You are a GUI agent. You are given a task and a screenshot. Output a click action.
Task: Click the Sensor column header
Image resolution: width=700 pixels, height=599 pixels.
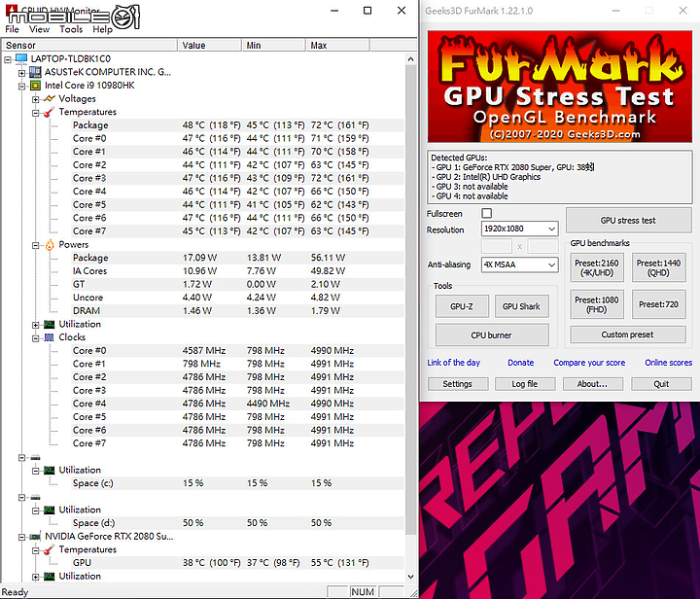click(x=89, y=45)
